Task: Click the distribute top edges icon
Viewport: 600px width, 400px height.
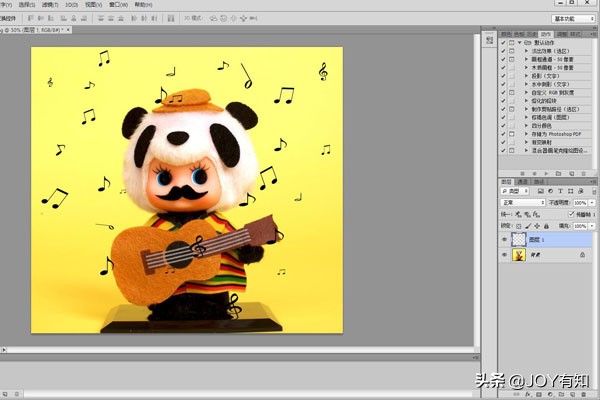Action: tap(101, 18)
